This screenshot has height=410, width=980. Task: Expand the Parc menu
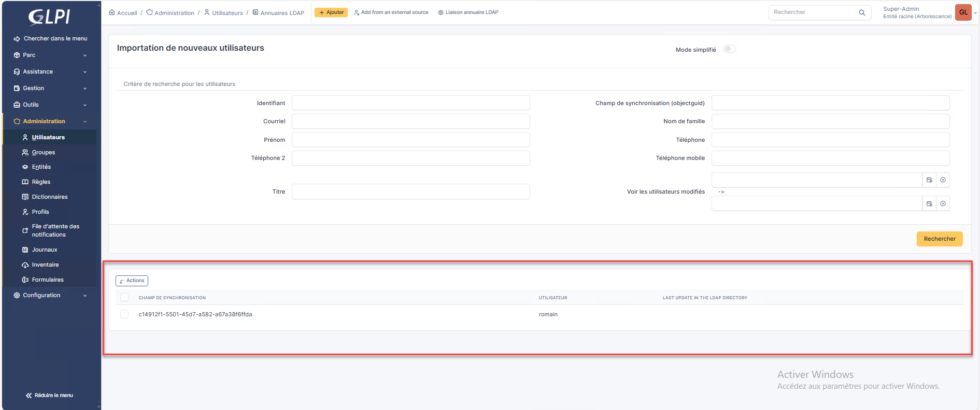click(x=50, y=55)
